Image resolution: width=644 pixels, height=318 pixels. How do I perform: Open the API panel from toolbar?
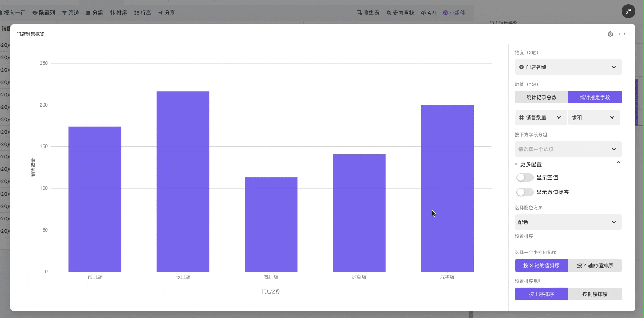pos(428,13)
